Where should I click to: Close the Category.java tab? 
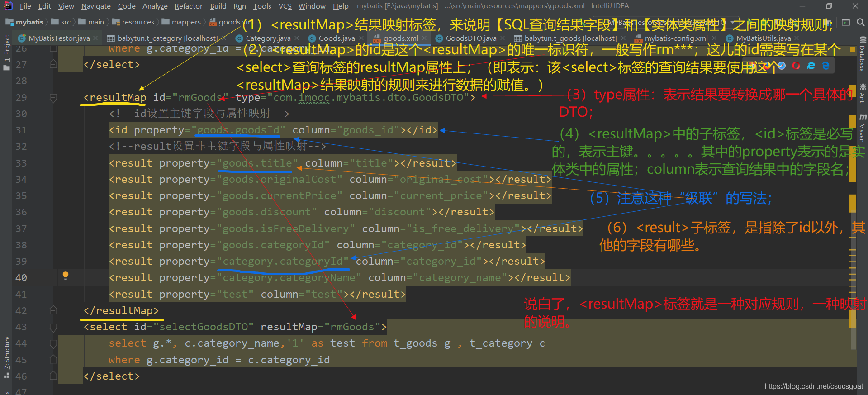[297, 38]
